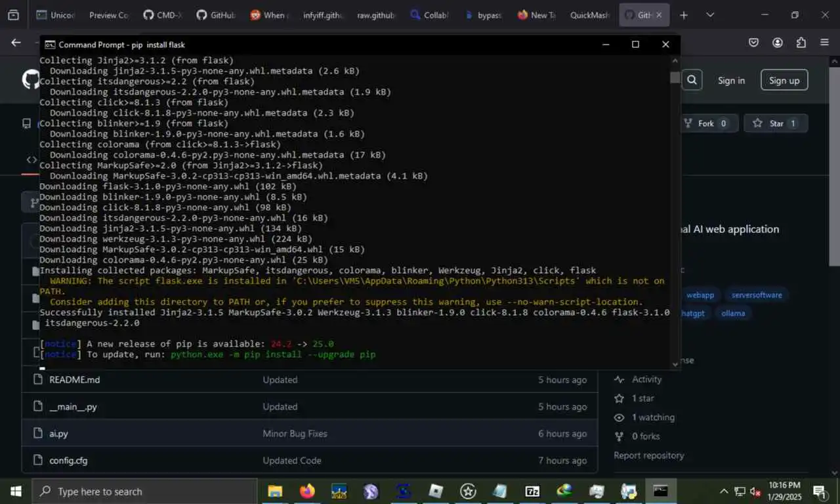Open Firefox View icon left of tabs
Image resolution: width=840 pixels, height=504 pixels.
pyautogui.click(x=13, y=15)
